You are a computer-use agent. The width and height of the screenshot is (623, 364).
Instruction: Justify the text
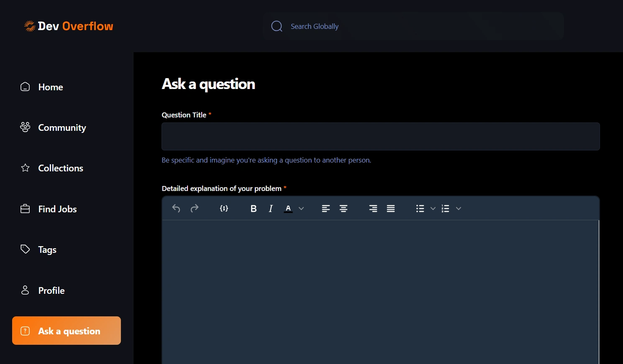391,209
